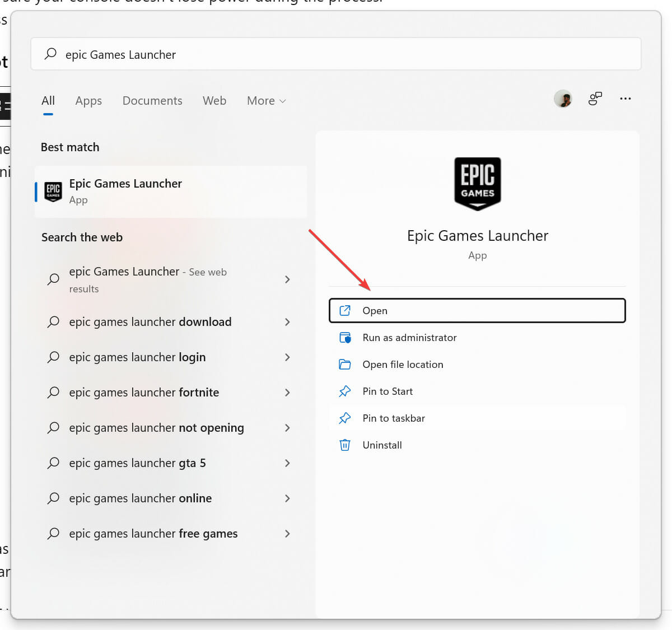Click Open to launch Epic Games Launcher
The width and height of the screenshot is (672, 630).
click(x=477, y=311)
